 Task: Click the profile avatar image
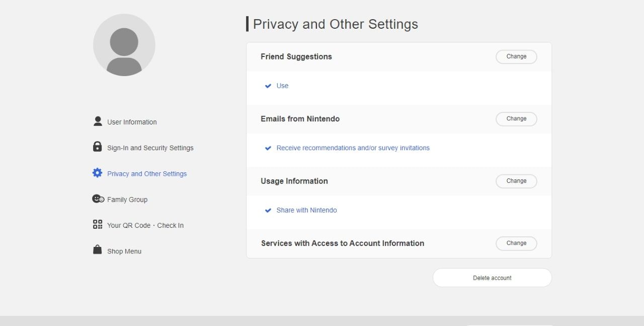coord(124,45)
